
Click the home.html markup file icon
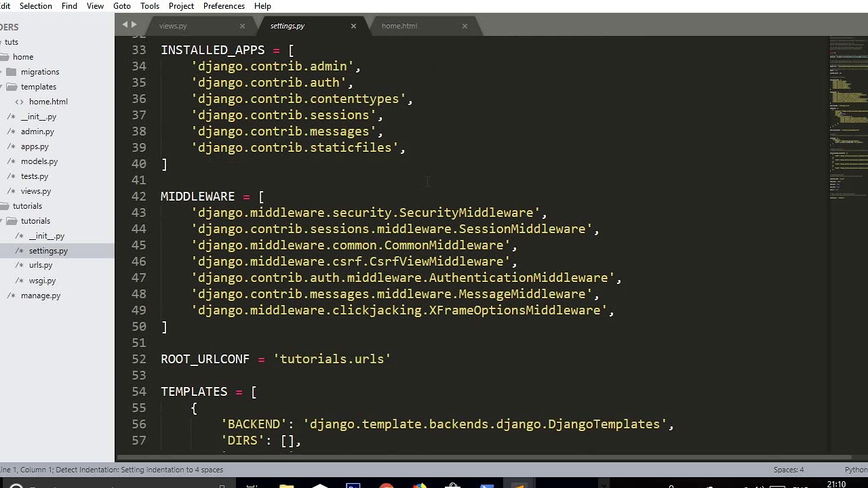tap(19, 102)
